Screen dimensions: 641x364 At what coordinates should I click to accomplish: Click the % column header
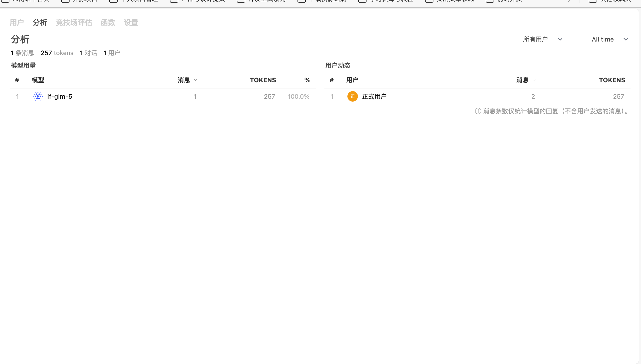[307, 80]
